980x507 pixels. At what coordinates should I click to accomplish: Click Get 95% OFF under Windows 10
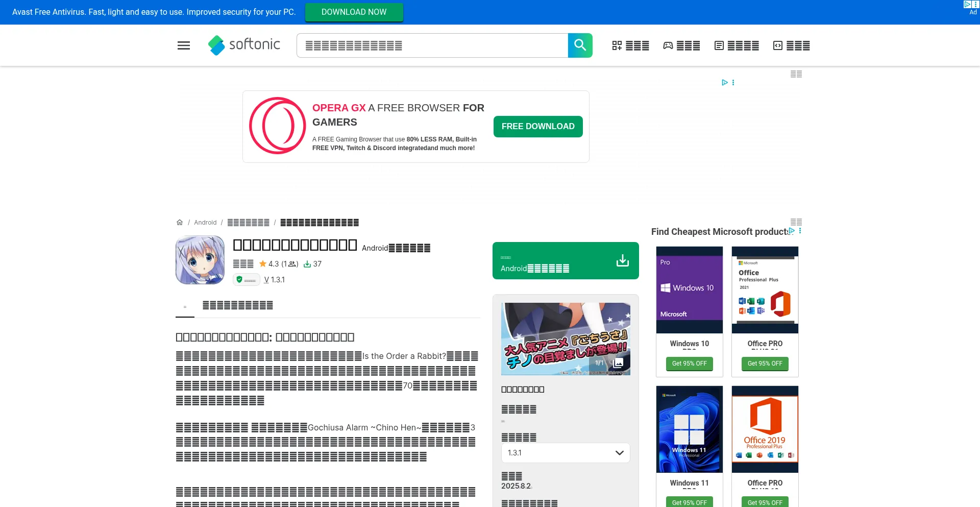tap(689, 364)
